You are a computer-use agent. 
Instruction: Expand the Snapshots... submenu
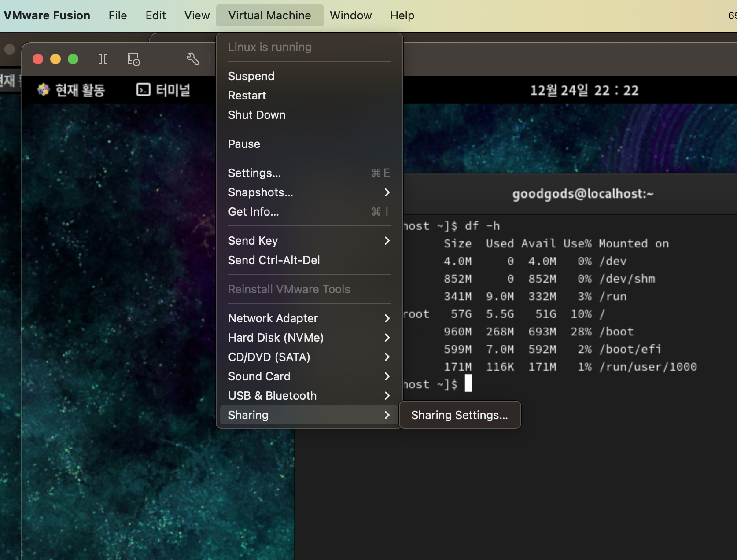[310, 192]
